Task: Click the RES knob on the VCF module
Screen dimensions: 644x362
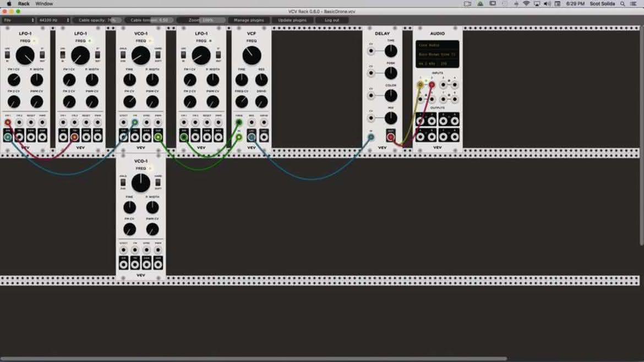Action: (x=261, y=80)
